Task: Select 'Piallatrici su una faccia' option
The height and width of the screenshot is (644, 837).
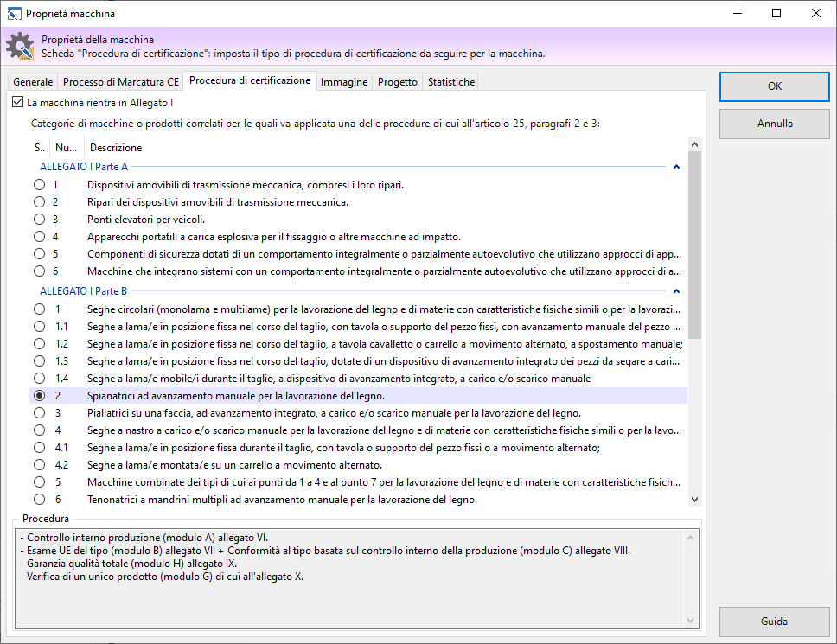Action: (x=39, y=412)
